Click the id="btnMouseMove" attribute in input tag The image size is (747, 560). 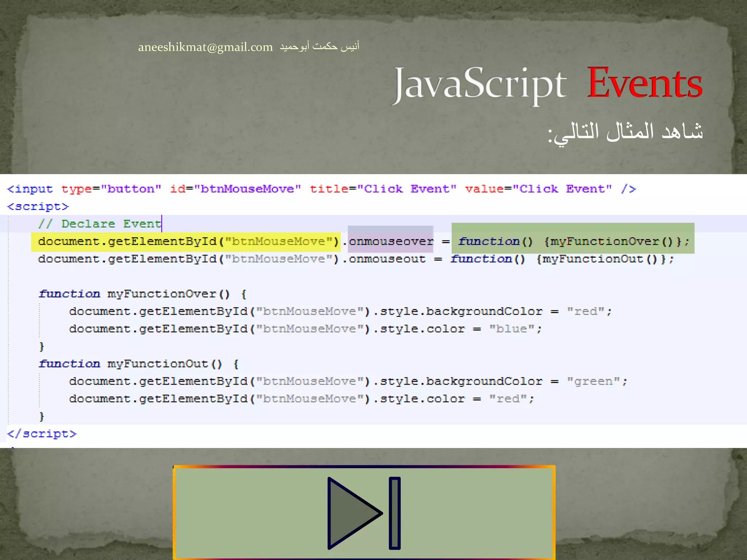(x=235, y=189)
